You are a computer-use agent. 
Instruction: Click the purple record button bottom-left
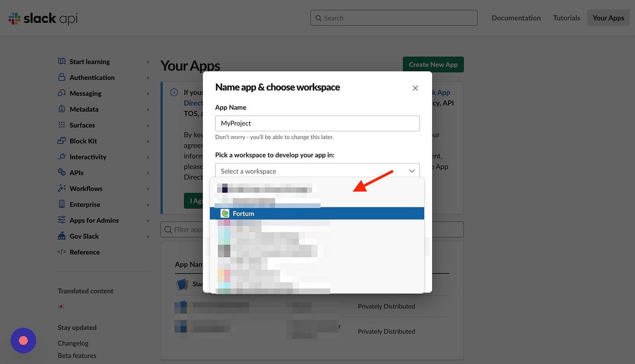pyautogui.click(x=23, y=340)
